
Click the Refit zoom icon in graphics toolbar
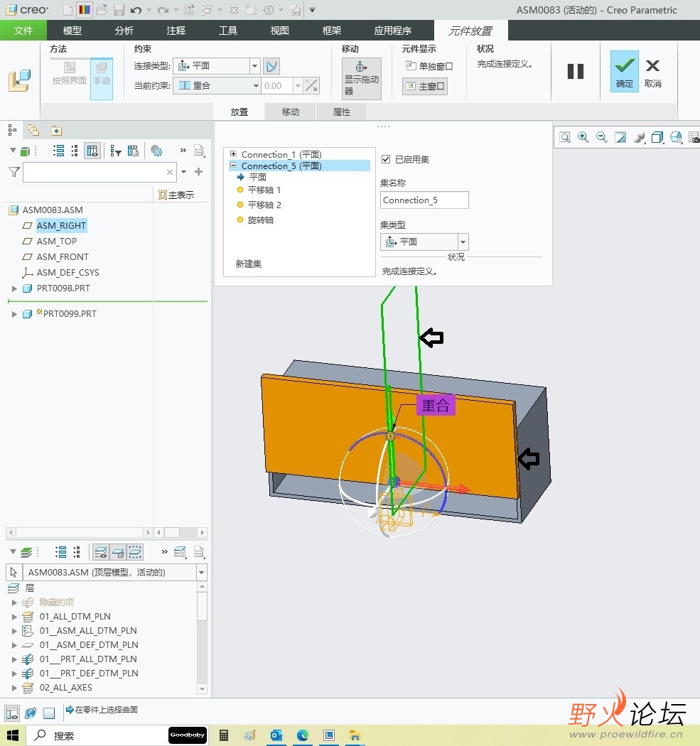565,138
